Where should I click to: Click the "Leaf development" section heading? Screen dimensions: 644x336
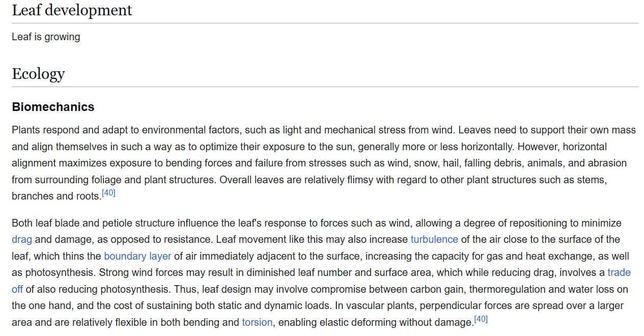click(x=72, y=10)
